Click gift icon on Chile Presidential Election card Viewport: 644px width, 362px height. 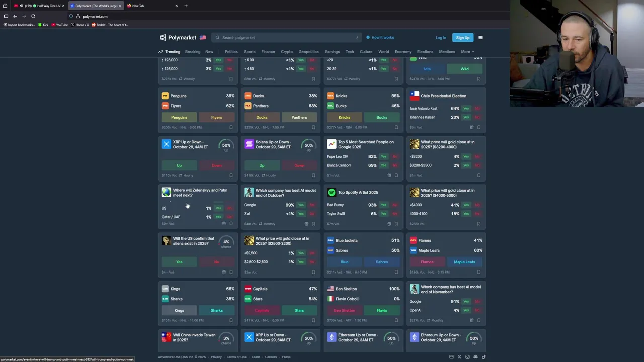(x=471, y=127)
